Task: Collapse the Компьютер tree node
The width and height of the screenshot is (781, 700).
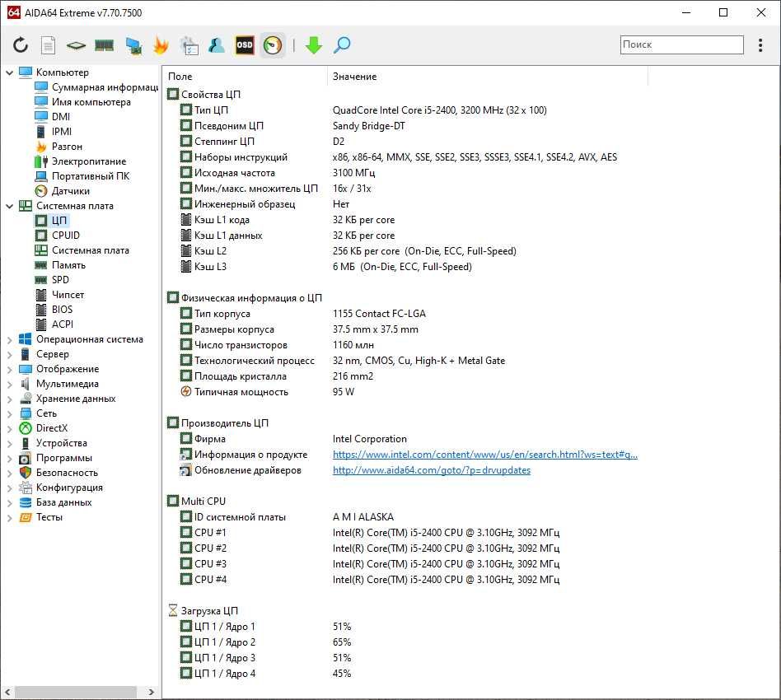Action: pos(9,72)
